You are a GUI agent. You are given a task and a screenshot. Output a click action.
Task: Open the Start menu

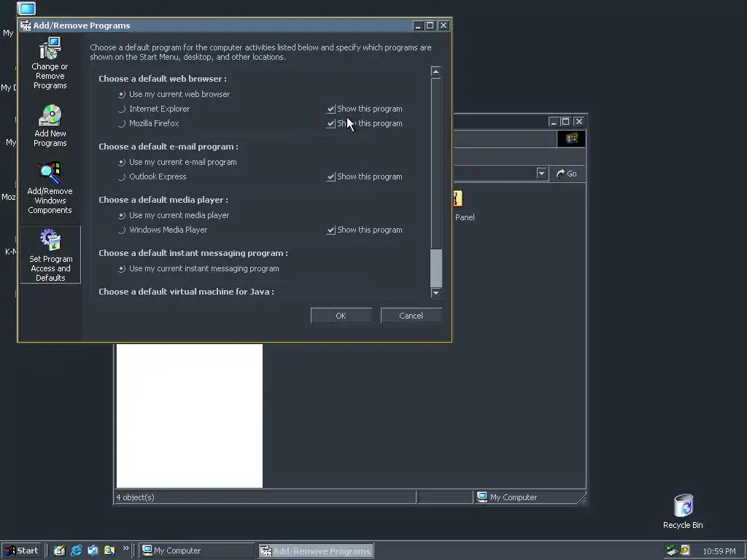21,551
